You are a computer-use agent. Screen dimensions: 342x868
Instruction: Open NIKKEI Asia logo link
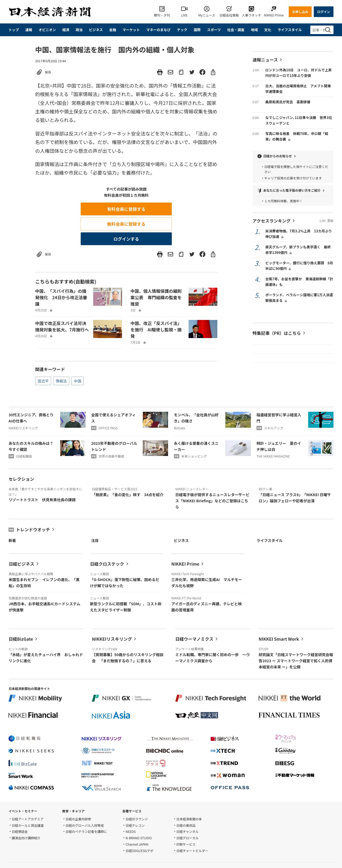111,715
